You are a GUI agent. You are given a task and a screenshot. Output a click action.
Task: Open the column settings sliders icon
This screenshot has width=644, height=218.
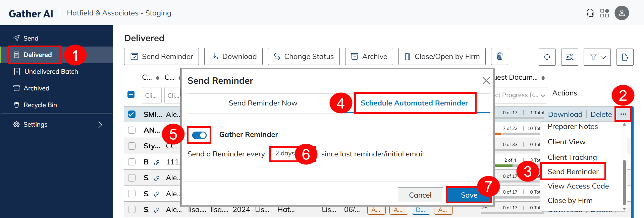coord(570,57)
